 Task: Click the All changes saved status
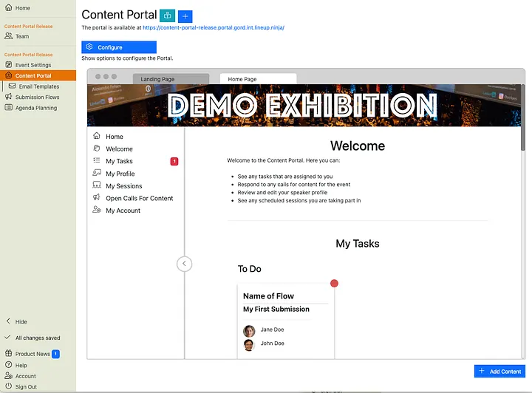pos(38,338)
